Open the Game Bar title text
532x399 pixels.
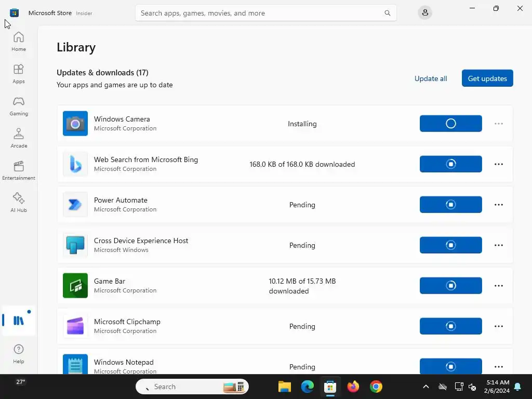click(x=109, y=281)
